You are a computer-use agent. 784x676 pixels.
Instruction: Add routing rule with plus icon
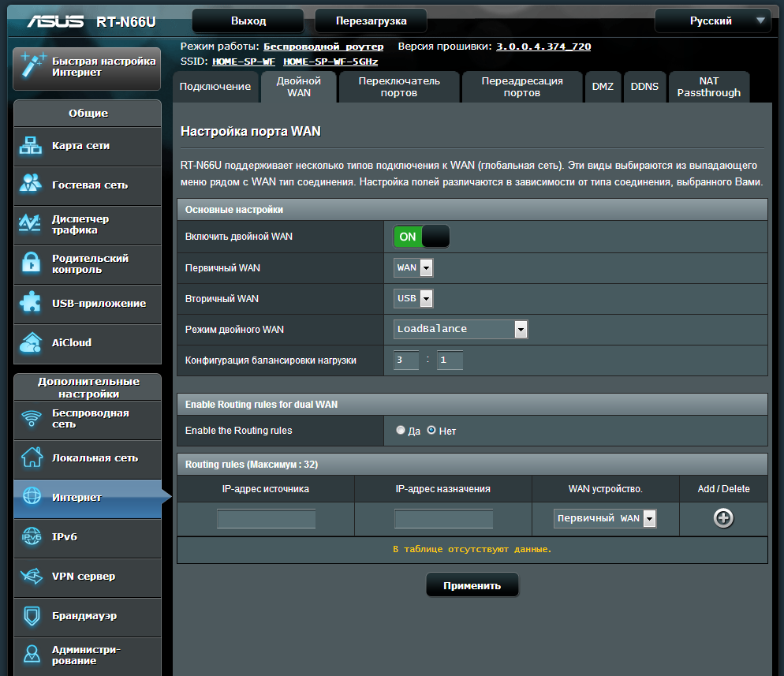(x=723, y=518)
